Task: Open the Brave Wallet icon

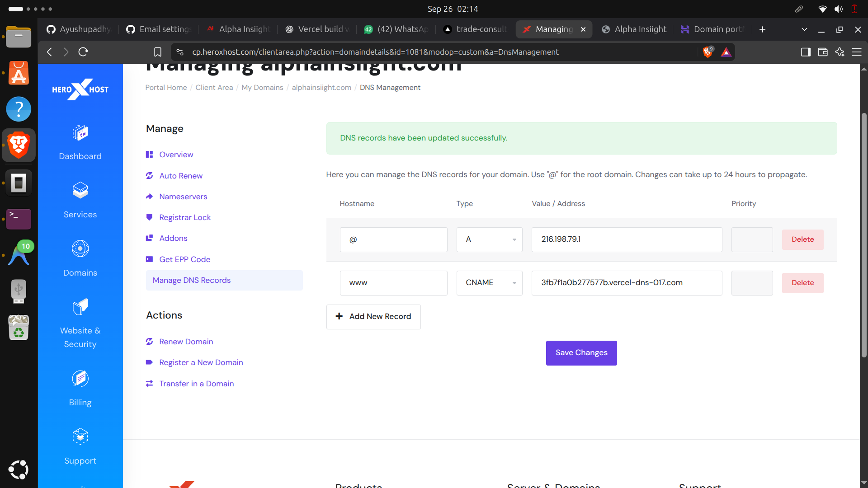Action: pos(823,52)
